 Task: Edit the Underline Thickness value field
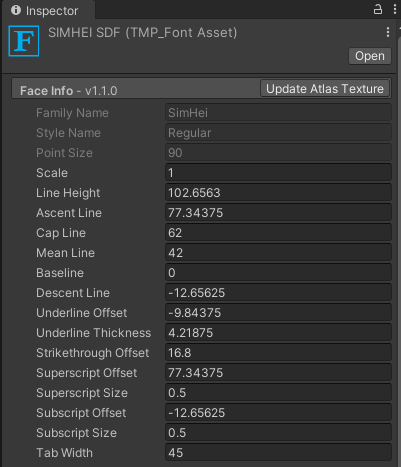[278, 333]
